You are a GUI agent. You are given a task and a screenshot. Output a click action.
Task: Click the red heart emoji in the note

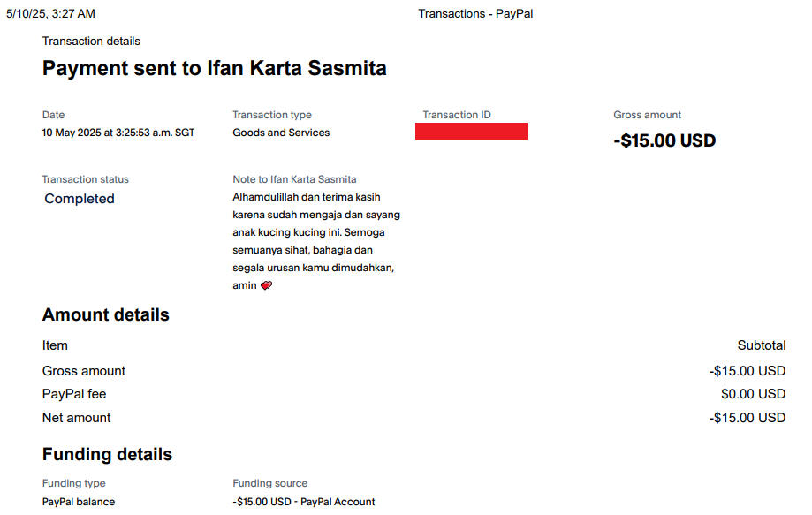(x=266, y=286)
